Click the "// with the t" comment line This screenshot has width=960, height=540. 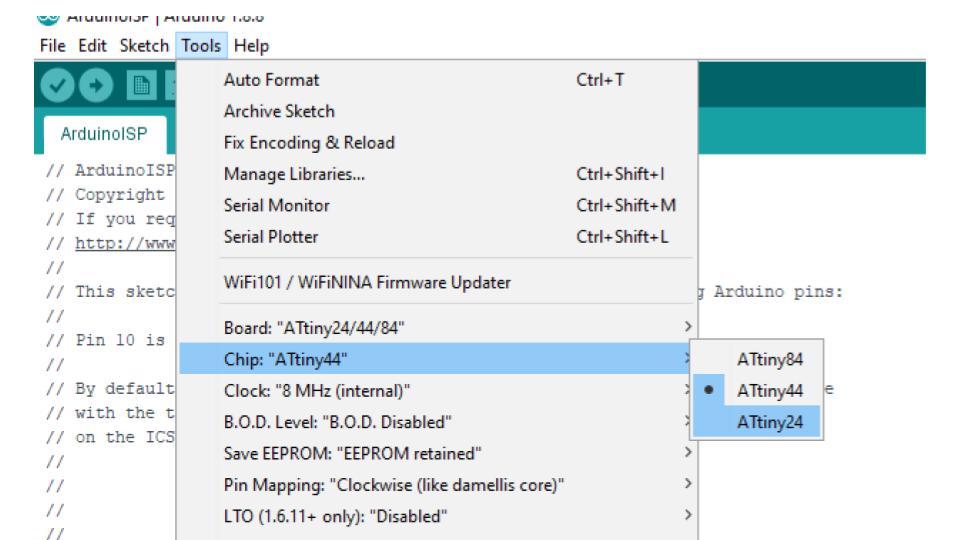pyautogui.click(x=110, y=413)
